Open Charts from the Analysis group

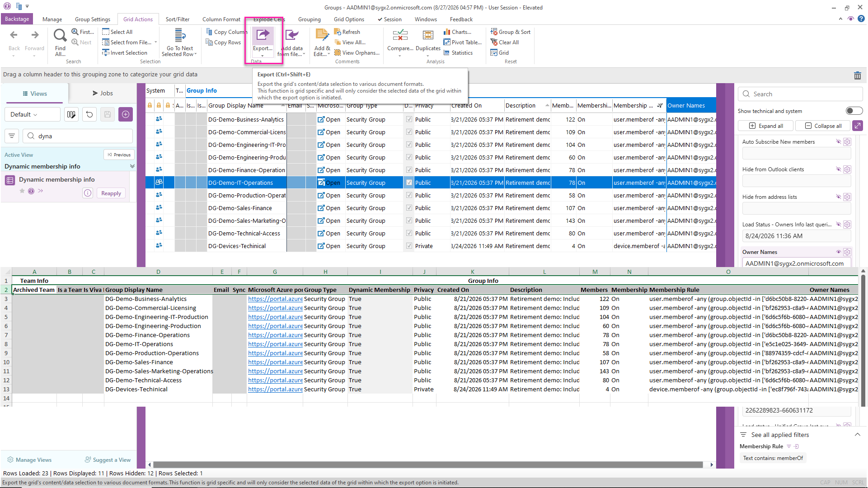[457, 32]
